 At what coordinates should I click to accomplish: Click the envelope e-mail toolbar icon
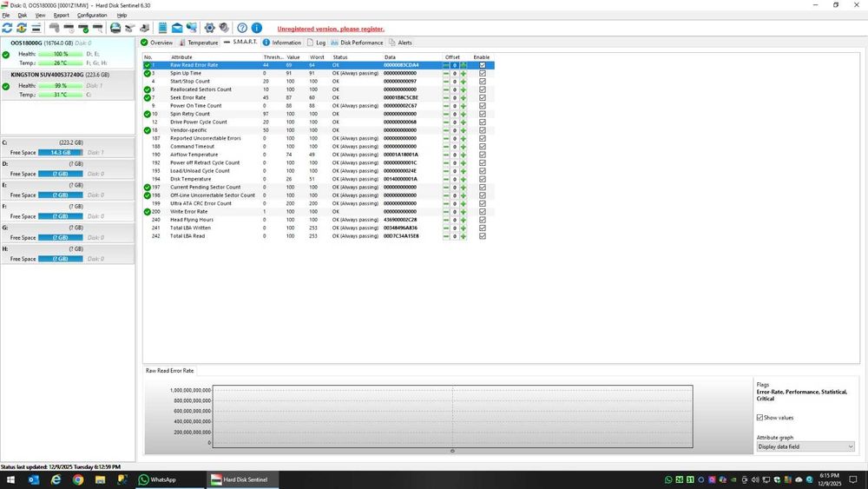(x=177, y=28)
